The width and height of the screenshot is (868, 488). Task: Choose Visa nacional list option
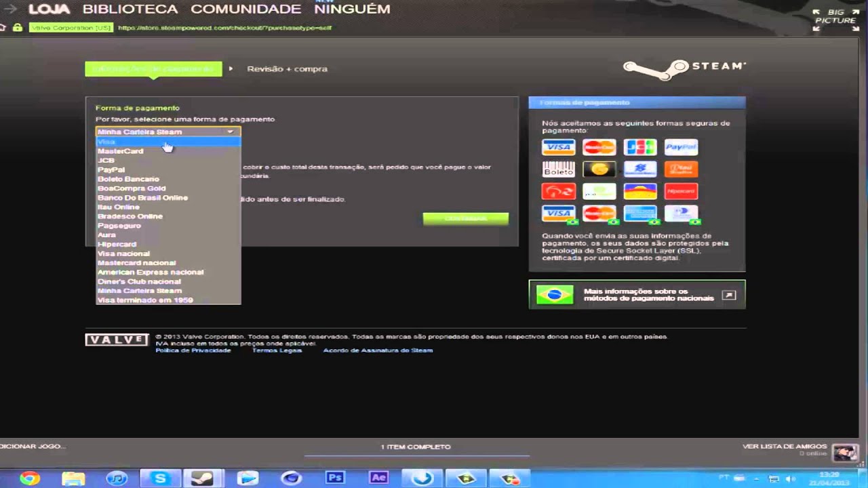(x=168, y=253)
